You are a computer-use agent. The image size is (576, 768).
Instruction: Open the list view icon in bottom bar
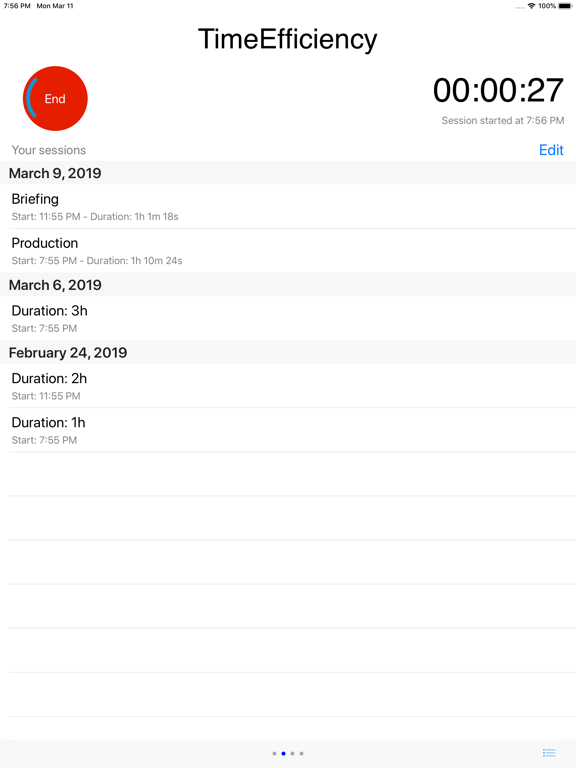click(x=549, y=753)
